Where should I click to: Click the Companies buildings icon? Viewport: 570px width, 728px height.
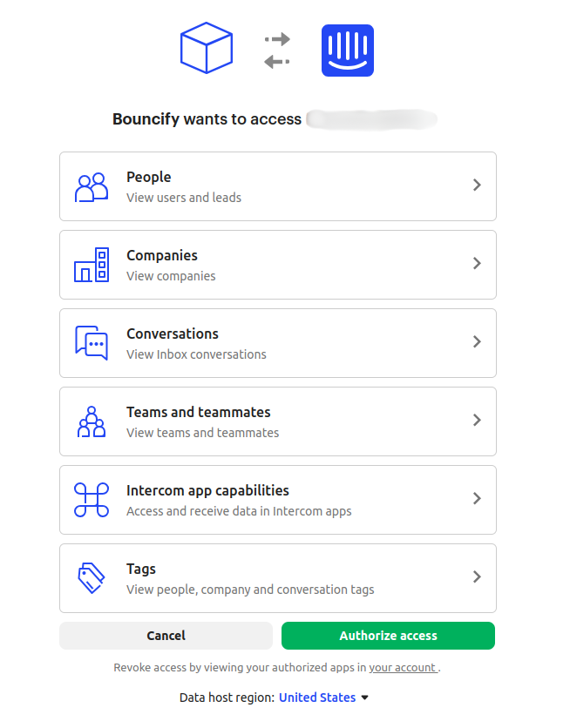point(92,265)
